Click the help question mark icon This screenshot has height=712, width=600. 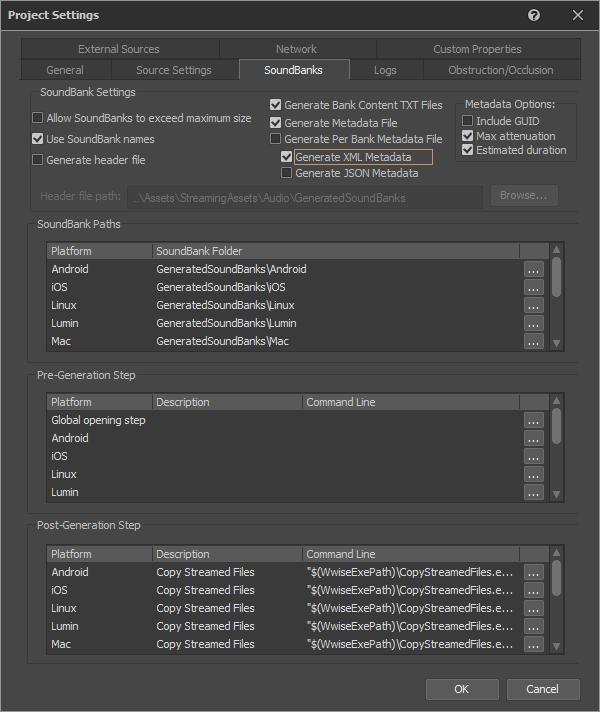point(534,15)
